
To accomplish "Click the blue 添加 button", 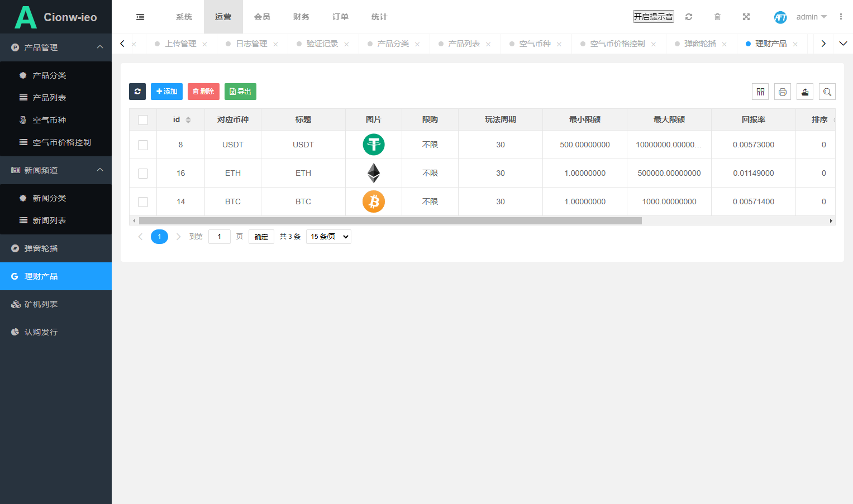I will point(166,92).
